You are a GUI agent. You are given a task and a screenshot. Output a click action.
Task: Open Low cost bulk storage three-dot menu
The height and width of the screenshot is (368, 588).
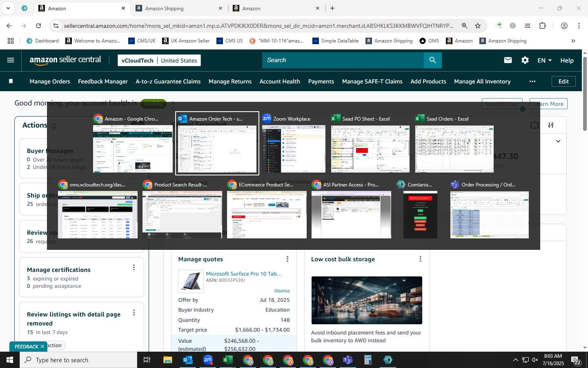(420, 259)
